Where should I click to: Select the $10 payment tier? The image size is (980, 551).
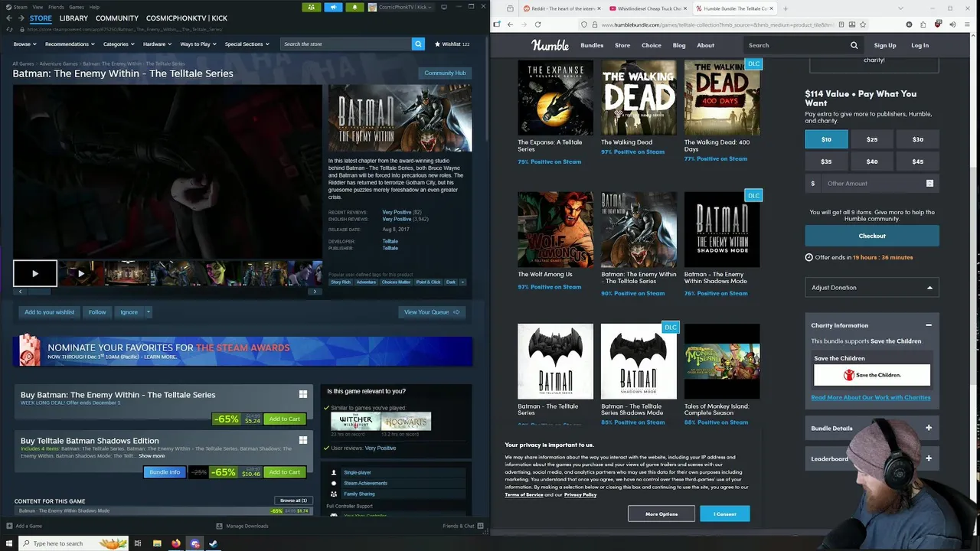pyautogui.click(x=826, y=139)
